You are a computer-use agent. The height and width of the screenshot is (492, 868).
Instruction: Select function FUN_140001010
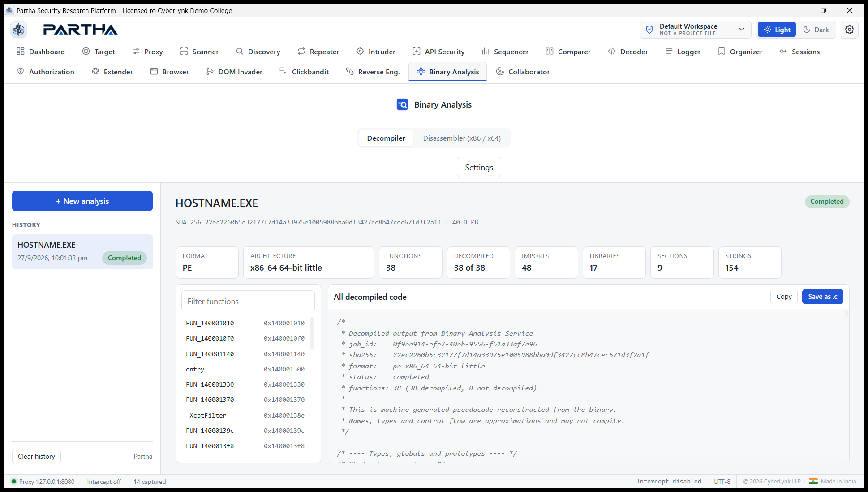[x=245, y=323]
